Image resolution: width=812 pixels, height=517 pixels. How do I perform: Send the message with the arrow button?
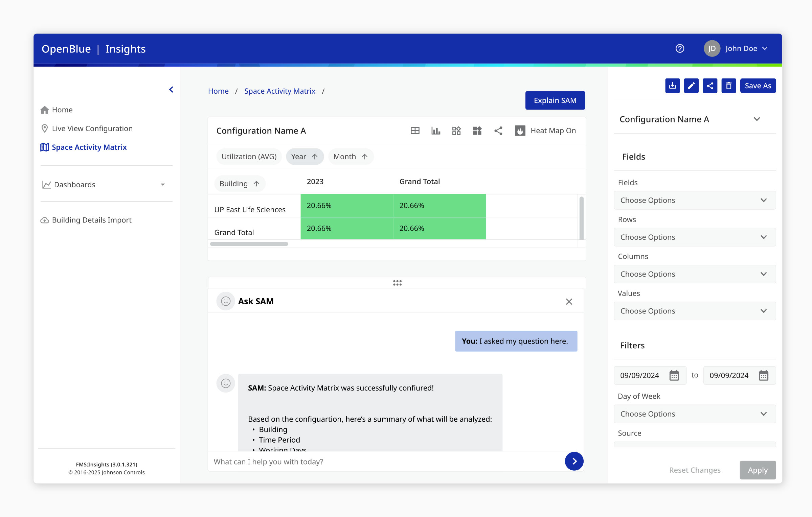[x=574, y=462]
